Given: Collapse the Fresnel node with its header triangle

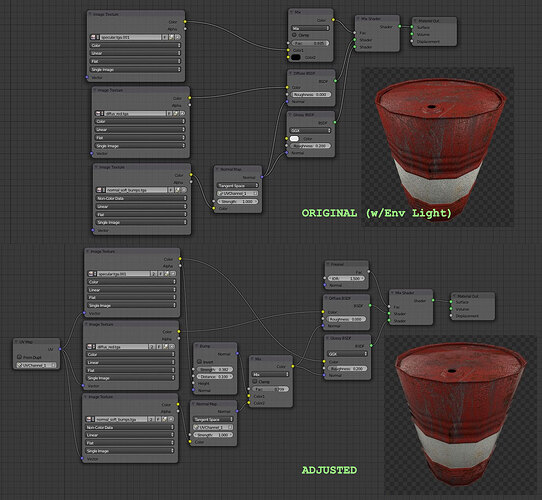Looking at the screenshot, I should click(328, 264).
